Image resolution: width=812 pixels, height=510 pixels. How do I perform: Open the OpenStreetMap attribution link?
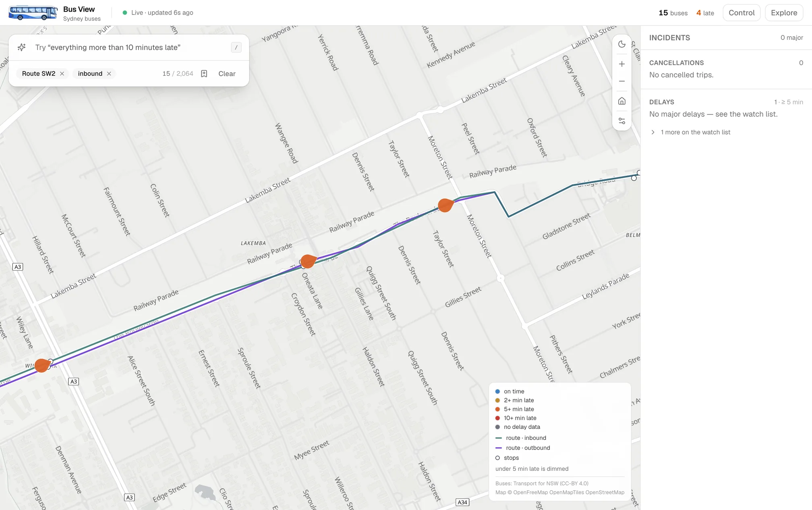605,492
